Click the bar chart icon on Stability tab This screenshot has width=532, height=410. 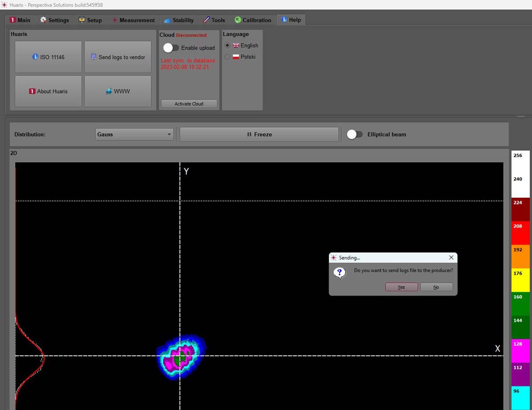(167, 20)
